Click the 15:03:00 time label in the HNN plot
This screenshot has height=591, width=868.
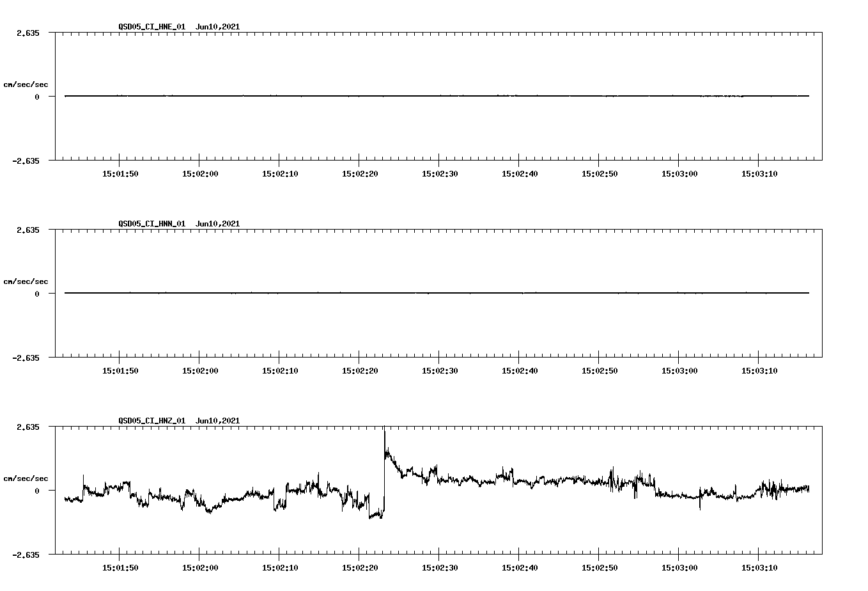pyautogui.click(x=679, y=371)
